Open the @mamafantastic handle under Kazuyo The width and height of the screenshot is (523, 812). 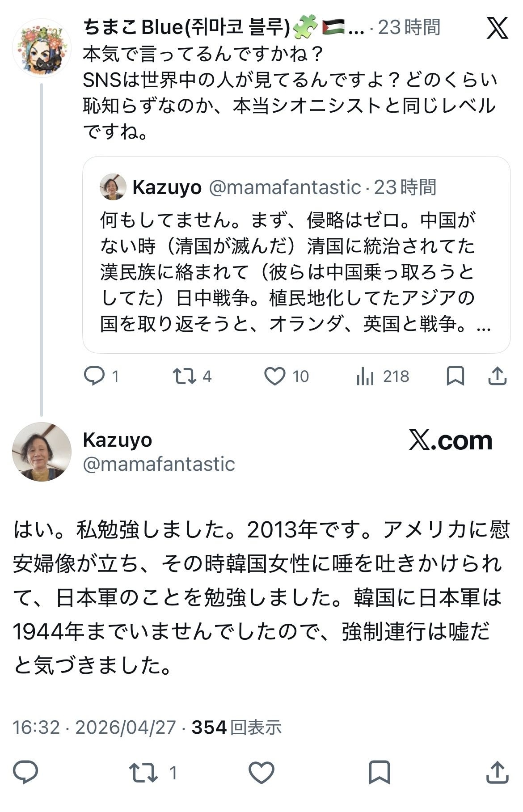coord(159,464)
